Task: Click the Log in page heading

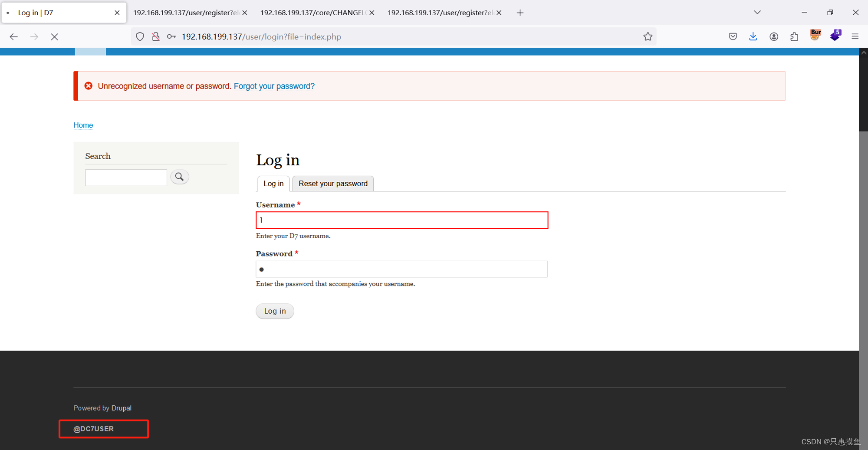Action: [278, 160]
